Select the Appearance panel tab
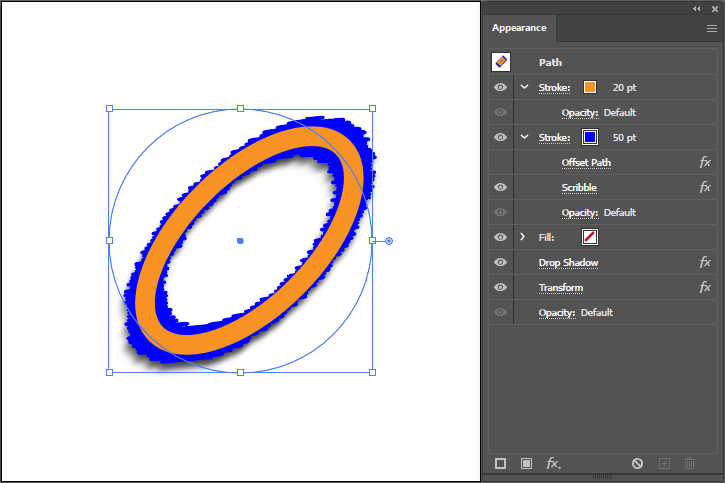The width and height of the screenshot is (725, 483). click(519, 28)
